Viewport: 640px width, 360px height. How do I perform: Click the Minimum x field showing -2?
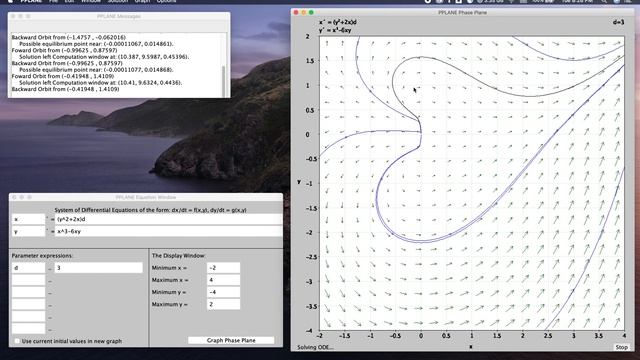(223, 268)
